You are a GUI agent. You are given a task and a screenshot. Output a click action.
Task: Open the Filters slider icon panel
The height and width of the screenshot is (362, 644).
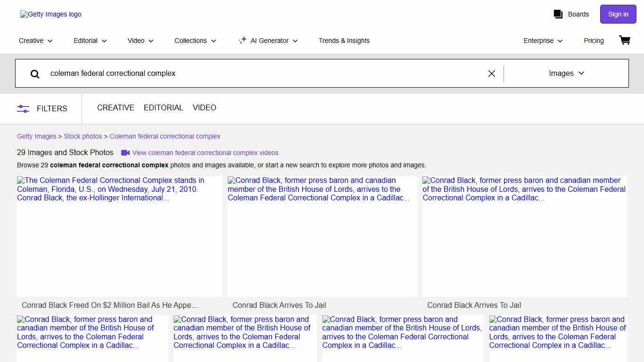click(x=23, y=108)
